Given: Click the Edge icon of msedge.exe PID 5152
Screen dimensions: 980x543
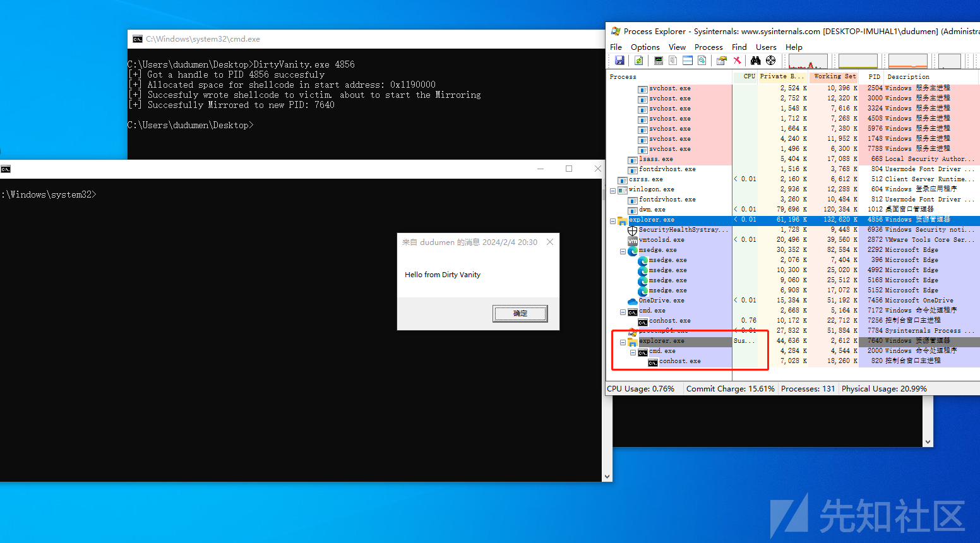Looking at the screenshot, I should pyautogui.click(x=643, y=290).
